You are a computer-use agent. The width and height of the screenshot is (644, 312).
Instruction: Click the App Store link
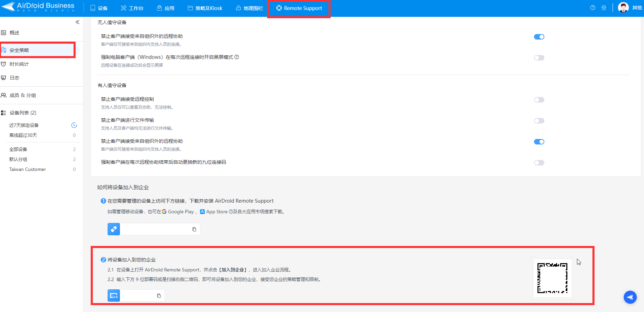point(214,212)
